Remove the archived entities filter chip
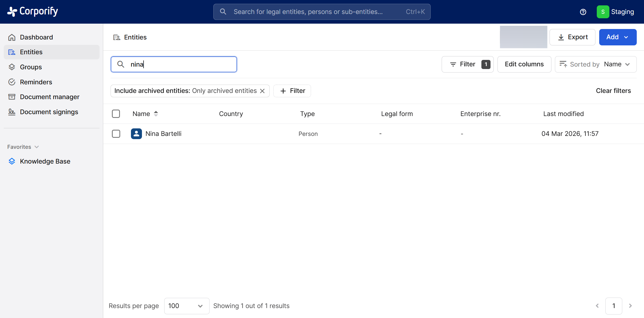The image size is (644, 318). click(262, 91)
